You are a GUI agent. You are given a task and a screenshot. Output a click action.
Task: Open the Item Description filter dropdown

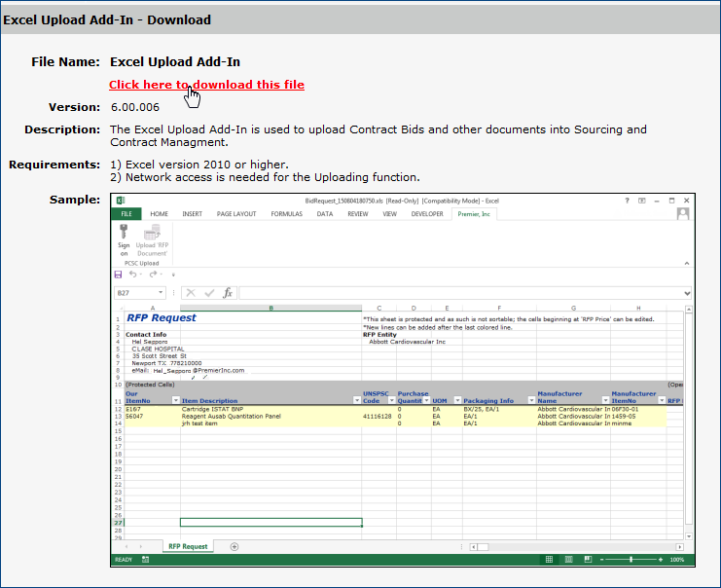(354, 400)
